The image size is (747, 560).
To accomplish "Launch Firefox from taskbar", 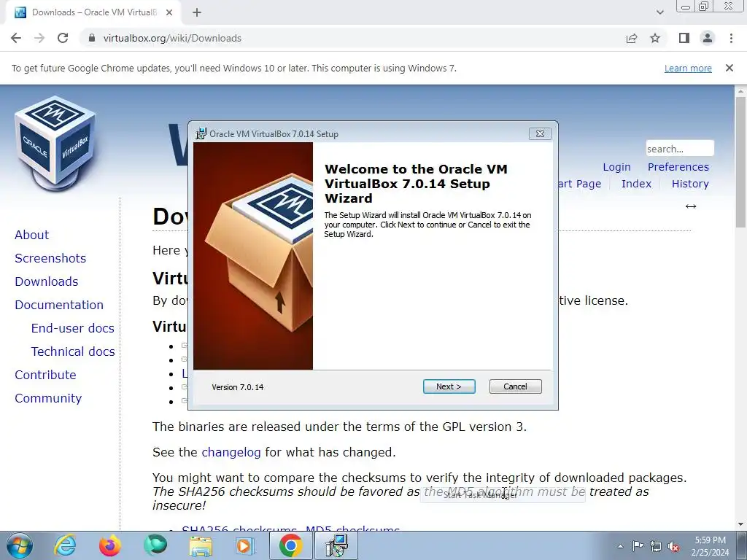I will click(110, 545).
